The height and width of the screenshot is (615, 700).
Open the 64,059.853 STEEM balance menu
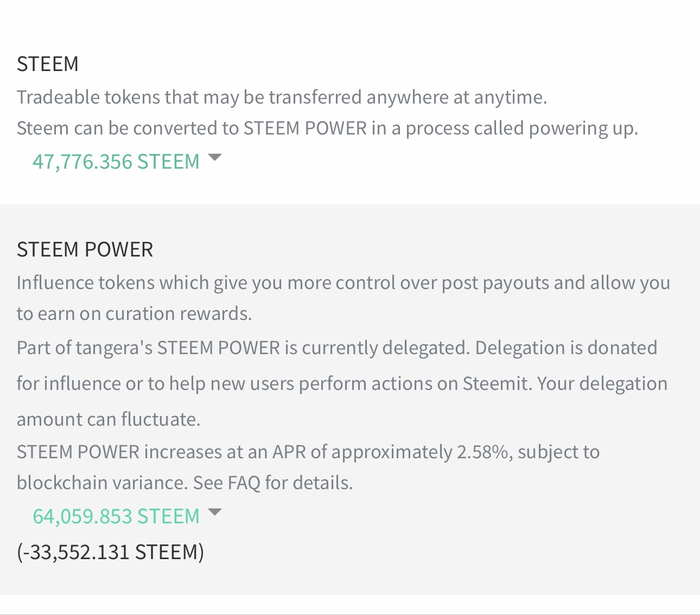pos(116,516)
